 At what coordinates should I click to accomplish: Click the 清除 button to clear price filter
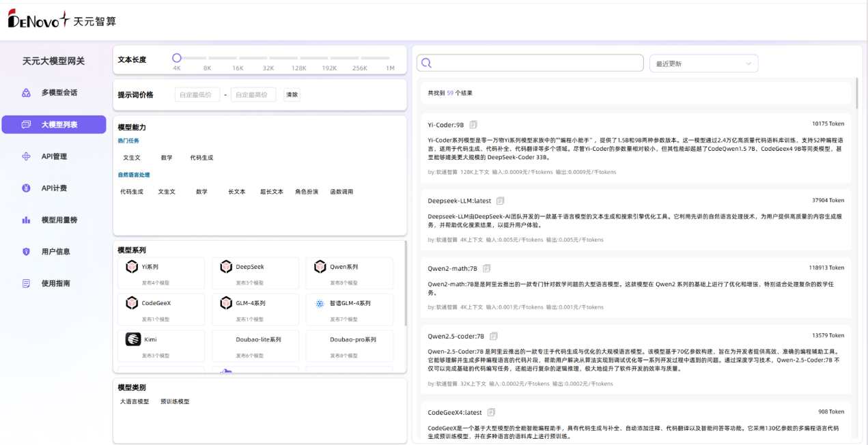point(292,94)
